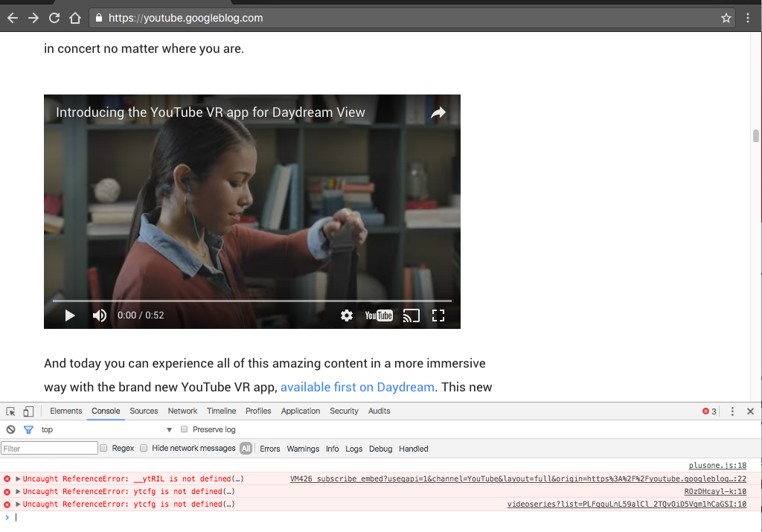The height and width of the screenshot is (532, 762).
Task: Open the DevTools three-dot menu
Action: pos(732,411)
